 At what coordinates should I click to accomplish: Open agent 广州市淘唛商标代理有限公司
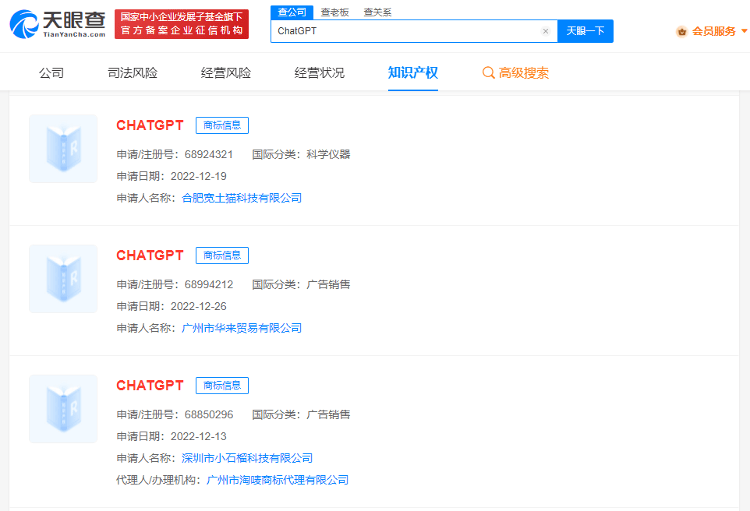[277, 480]
